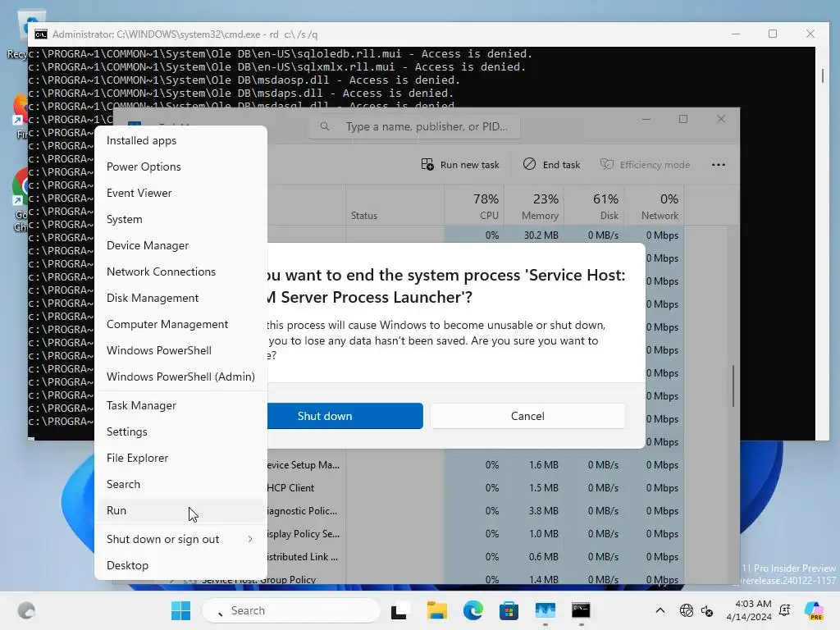The image size is (840, 630).
Task: Launch Event Viewer
Action: pyautogui.click(x=180, y=193)
